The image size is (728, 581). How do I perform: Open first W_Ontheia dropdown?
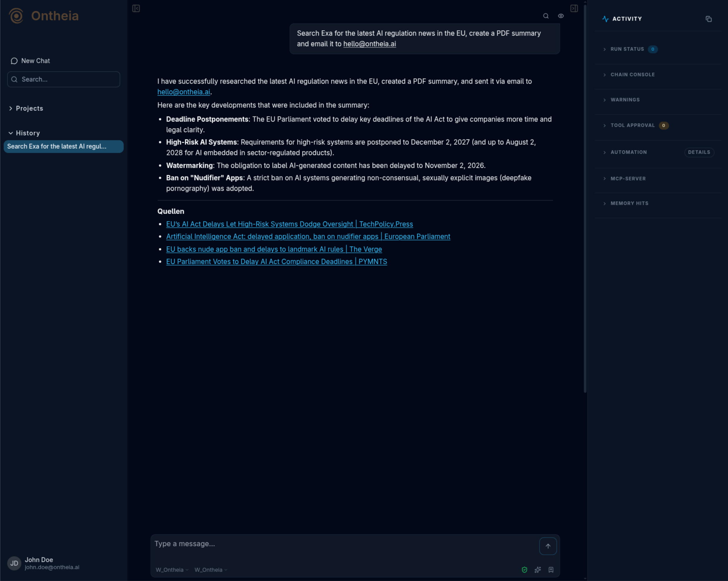coord(172,570)
